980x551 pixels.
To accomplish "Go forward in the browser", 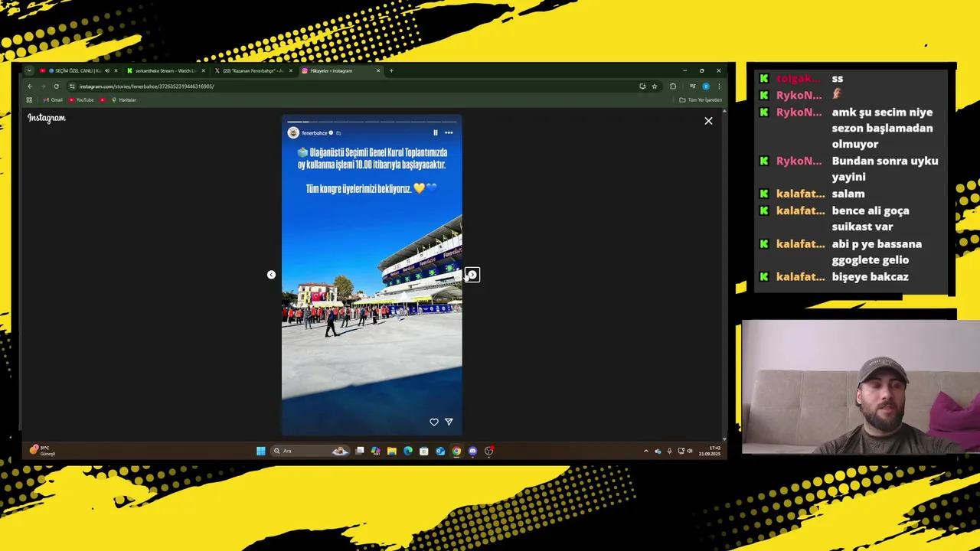I will click(x=43, y=86).
